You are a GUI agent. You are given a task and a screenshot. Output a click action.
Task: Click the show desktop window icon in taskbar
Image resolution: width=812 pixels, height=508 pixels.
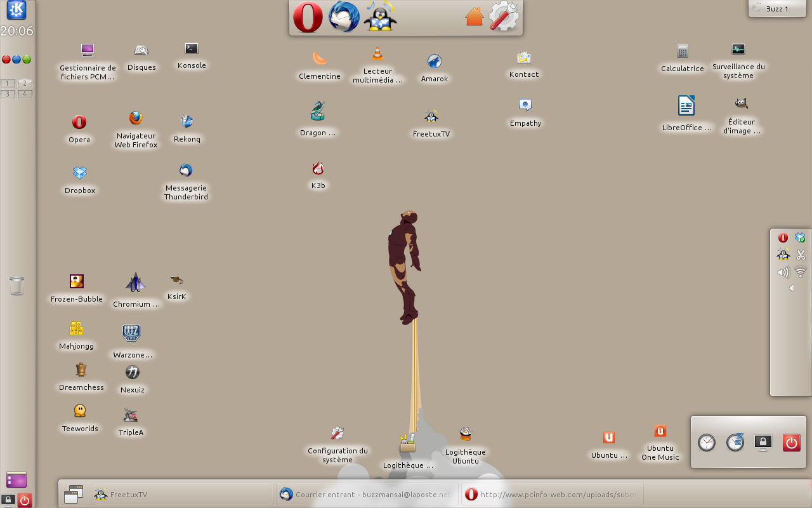pos(74,494)
